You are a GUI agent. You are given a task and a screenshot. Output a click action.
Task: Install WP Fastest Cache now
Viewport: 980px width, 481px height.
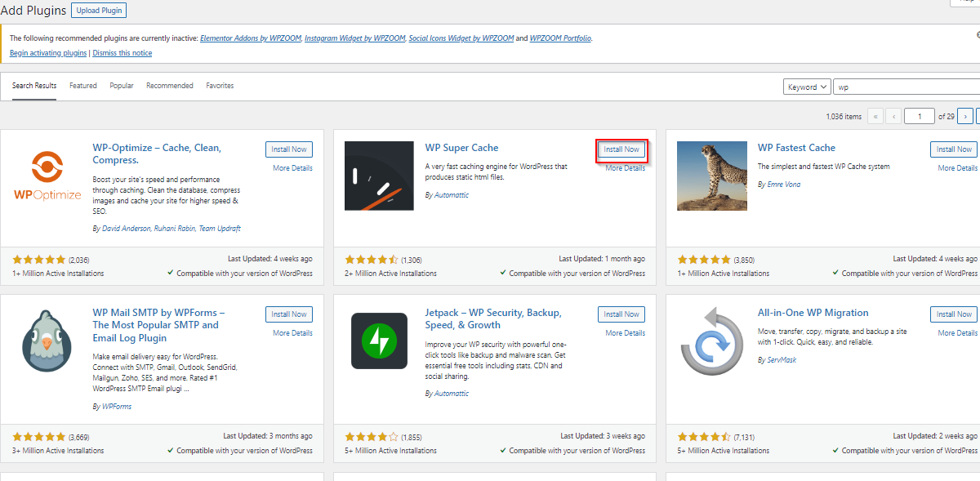[x=954, y=149]
